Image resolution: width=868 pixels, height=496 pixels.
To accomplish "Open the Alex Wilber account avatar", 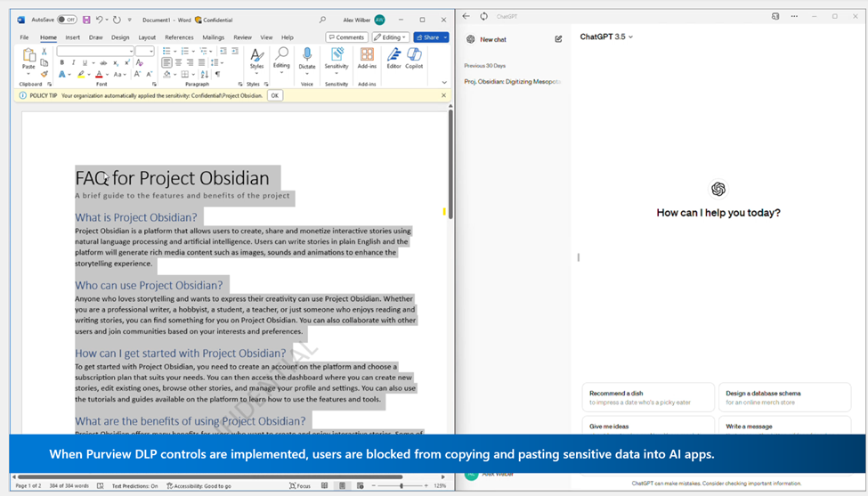I will coord(379,20).
